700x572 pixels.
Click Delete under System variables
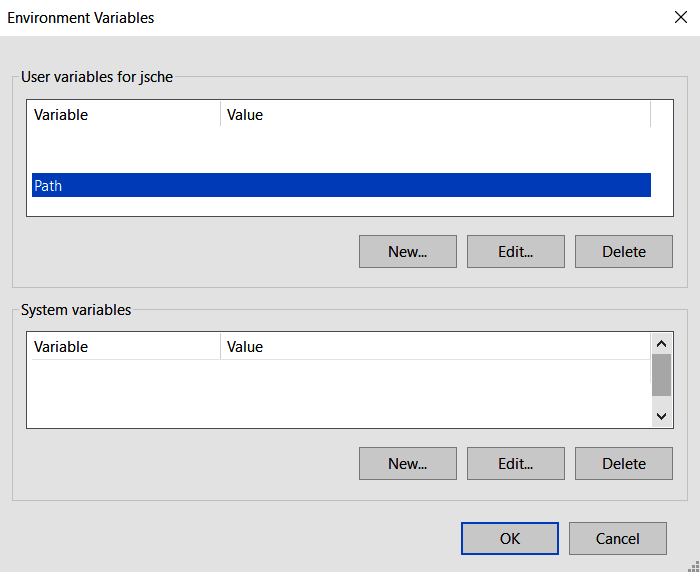tap(623, 464)
